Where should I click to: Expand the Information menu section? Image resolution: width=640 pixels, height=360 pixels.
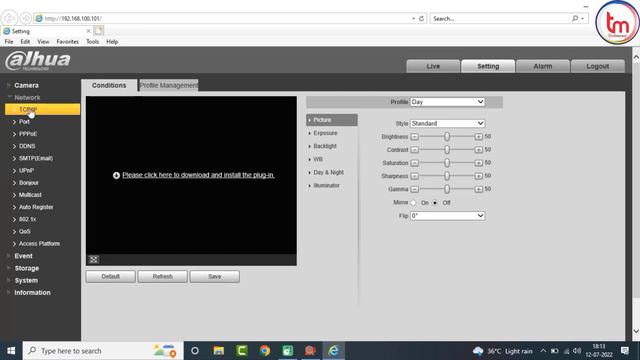32,293
